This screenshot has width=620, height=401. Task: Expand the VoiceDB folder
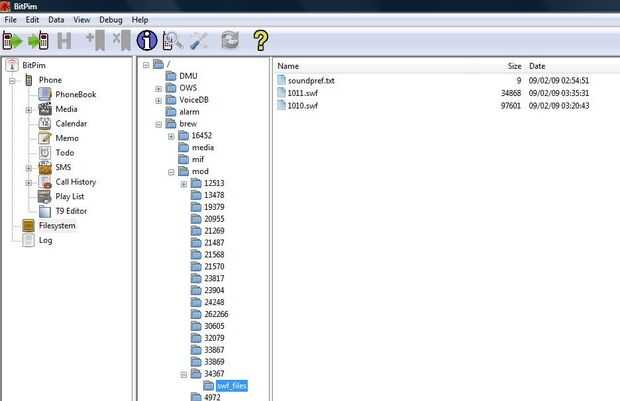(x=159, y=100)
